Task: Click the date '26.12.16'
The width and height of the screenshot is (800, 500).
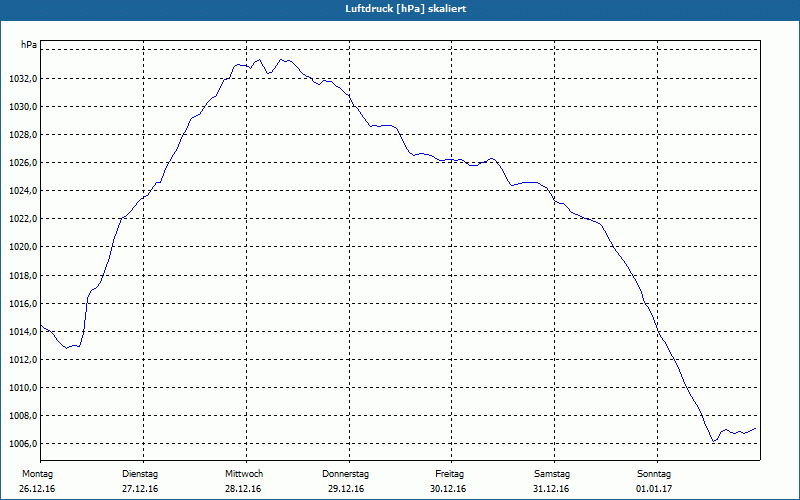Action: pos(37,489)
